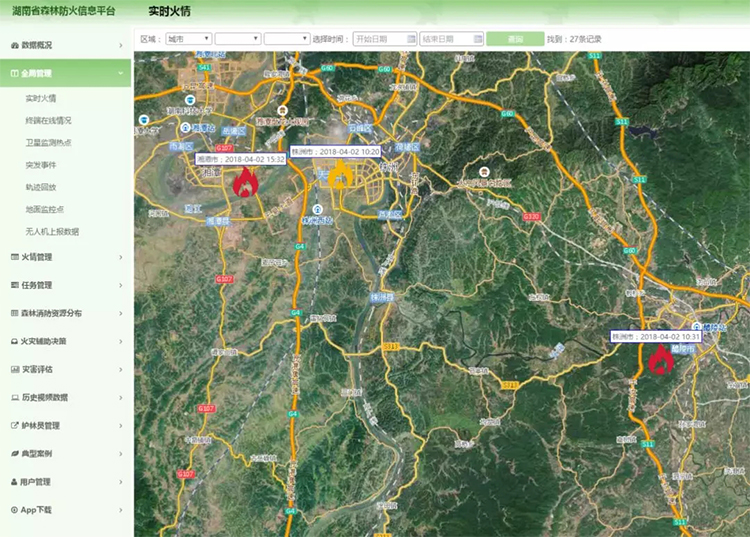750x537 pixels.
Task: Open the 城市 region dropdown
Action: click(x=188, y=39)
